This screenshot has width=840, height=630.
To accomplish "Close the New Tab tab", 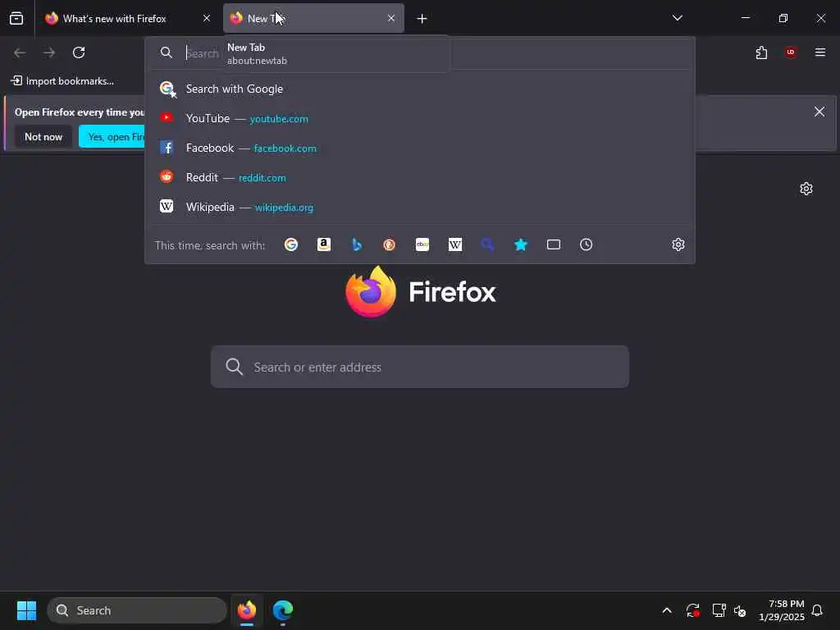I will coord(391,18).
